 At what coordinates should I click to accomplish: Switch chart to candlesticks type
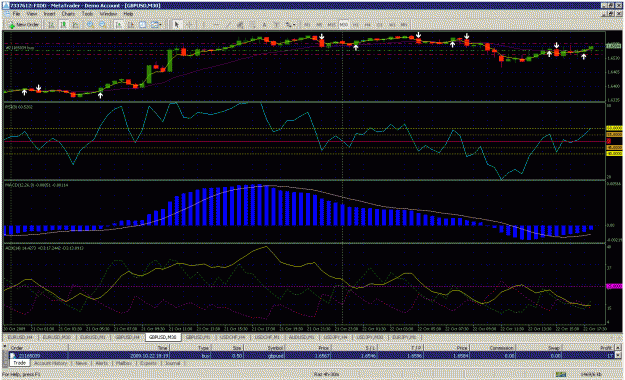(x=63, y=25)
